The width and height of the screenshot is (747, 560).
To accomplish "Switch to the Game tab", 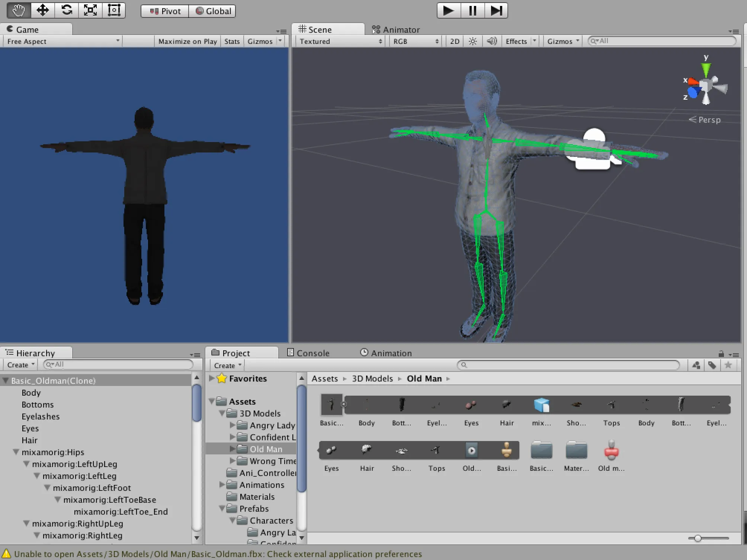I will [36, 29].
